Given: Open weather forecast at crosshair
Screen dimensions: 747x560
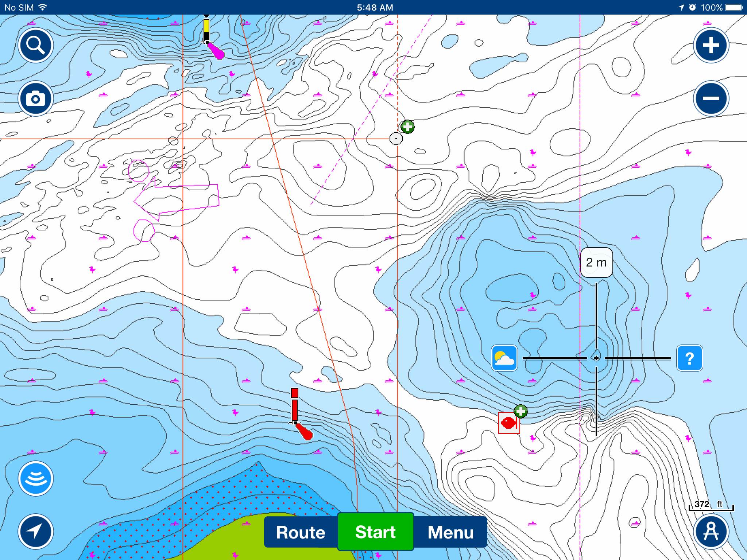Looking at the screenshot, I should [x=504, y=358].
